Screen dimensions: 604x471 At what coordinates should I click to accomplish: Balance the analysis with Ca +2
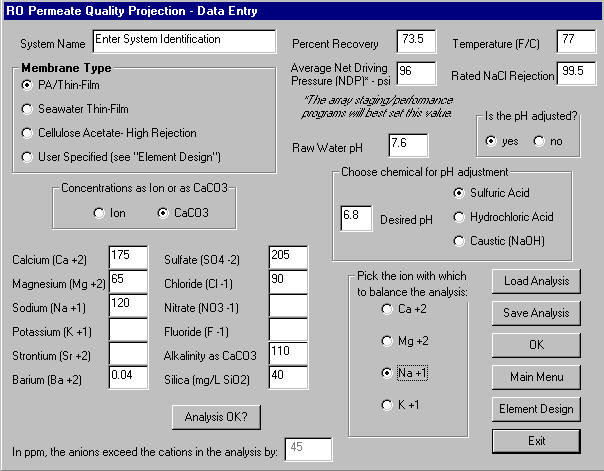pos(387,309)
